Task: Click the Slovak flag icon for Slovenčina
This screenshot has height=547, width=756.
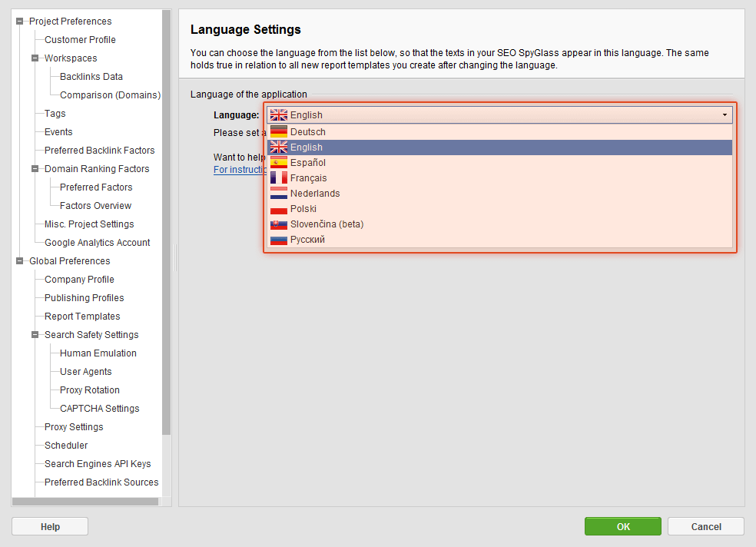Action: (x=278, y=224)
